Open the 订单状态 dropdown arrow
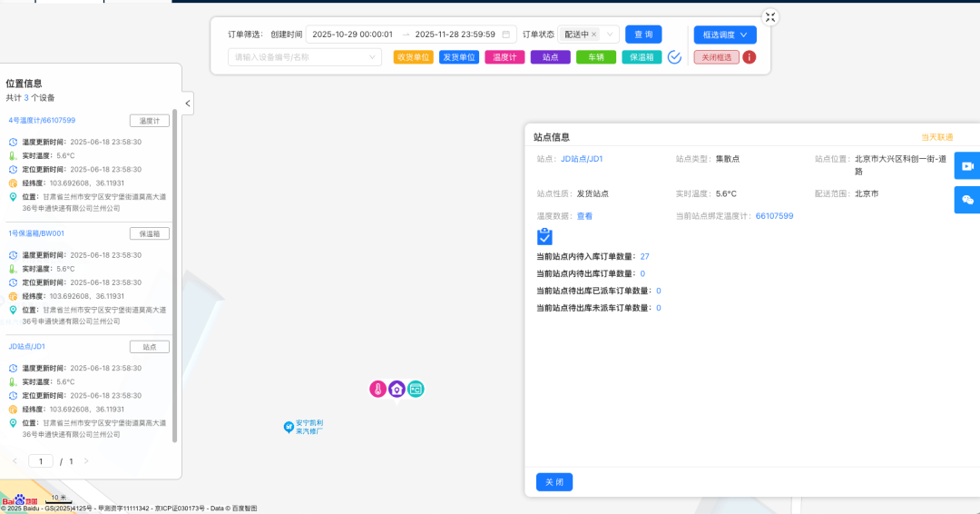 (x=611, y=35)
